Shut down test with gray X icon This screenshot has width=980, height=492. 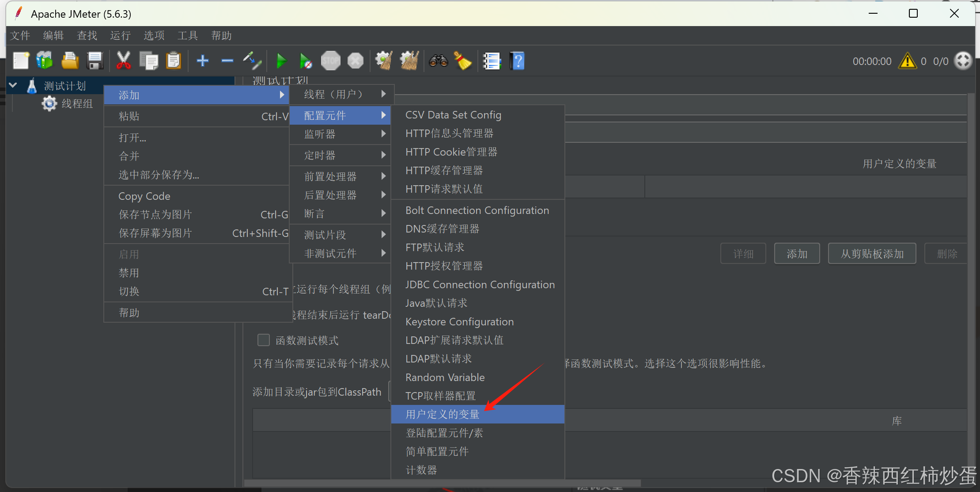(356, 61)
